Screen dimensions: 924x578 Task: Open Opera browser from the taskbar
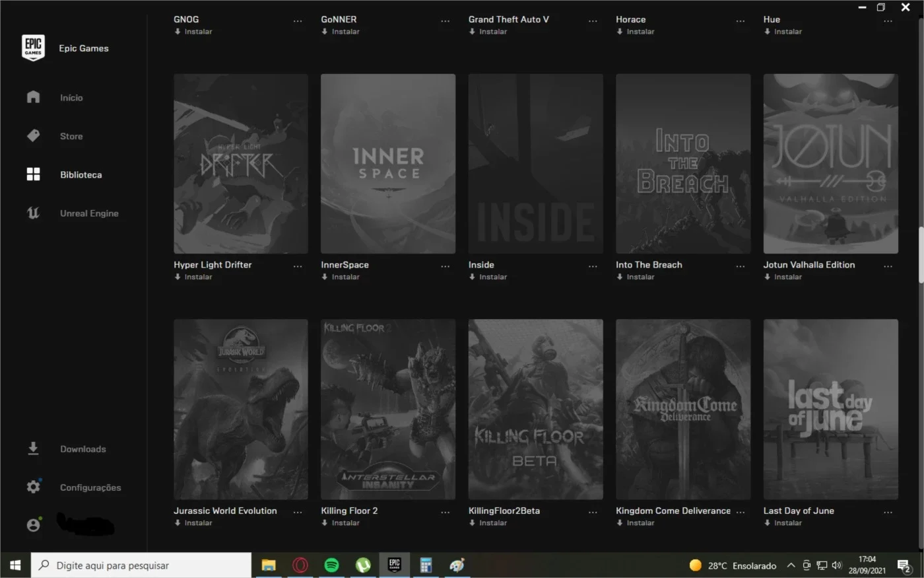300,565
